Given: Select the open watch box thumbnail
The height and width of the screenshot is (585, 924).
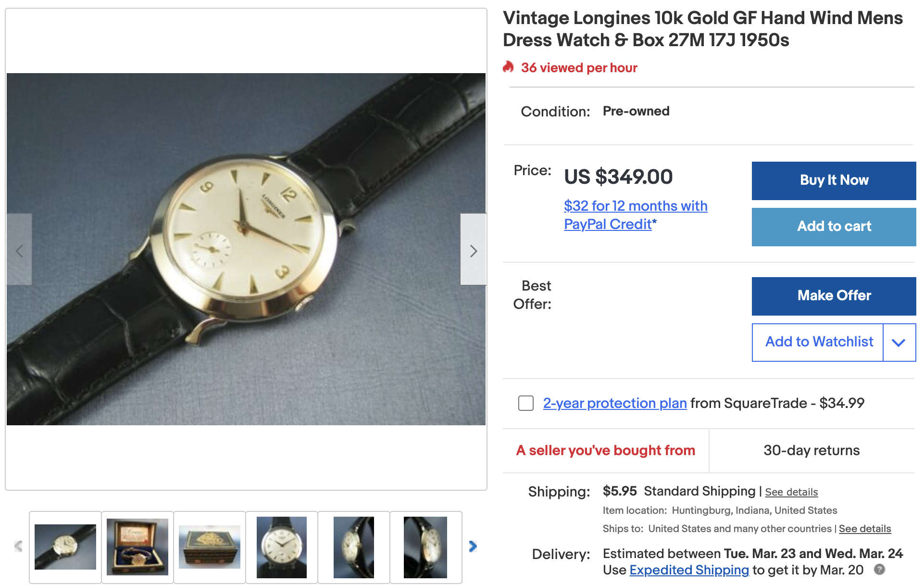Looking at the screenshot, I should click(137, 547).
